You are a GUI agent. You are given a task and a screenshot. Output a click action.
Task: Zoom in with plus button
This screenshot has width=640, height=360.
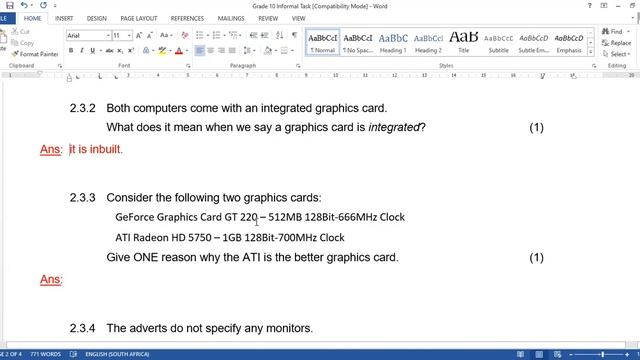tap(627, 354)
